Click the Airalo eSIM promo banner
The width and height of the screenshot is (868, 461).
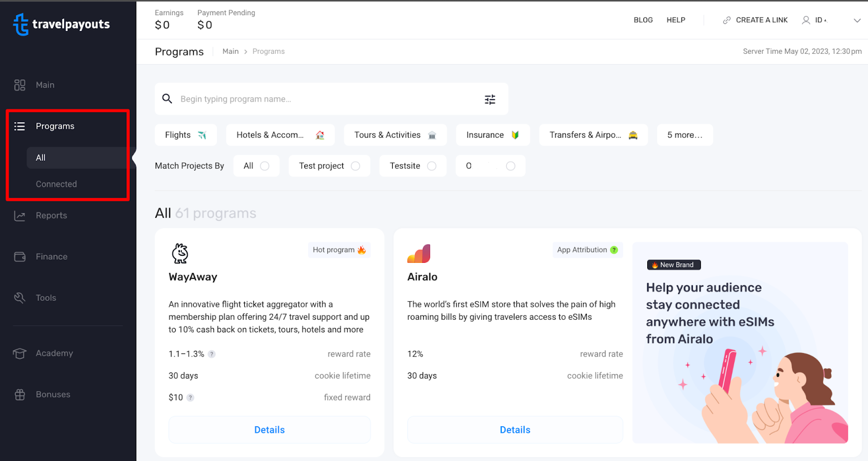click(740, 343)
